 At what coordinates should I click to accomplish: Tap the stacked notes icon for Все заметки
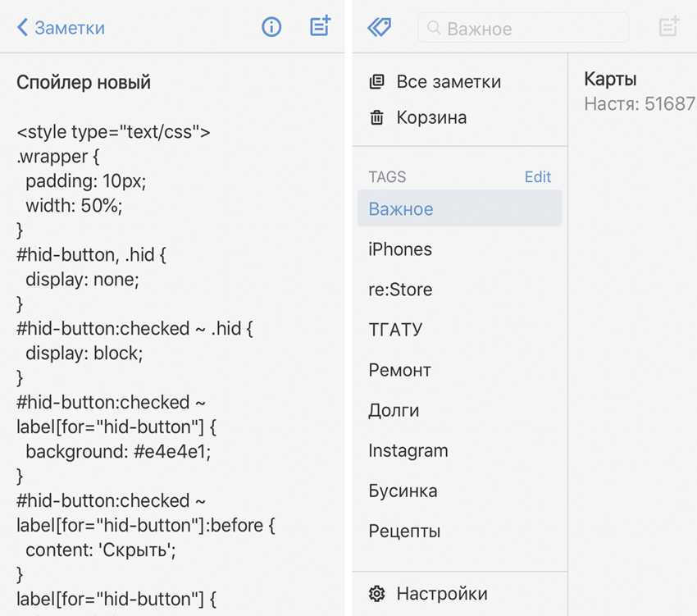coord(376,82)
